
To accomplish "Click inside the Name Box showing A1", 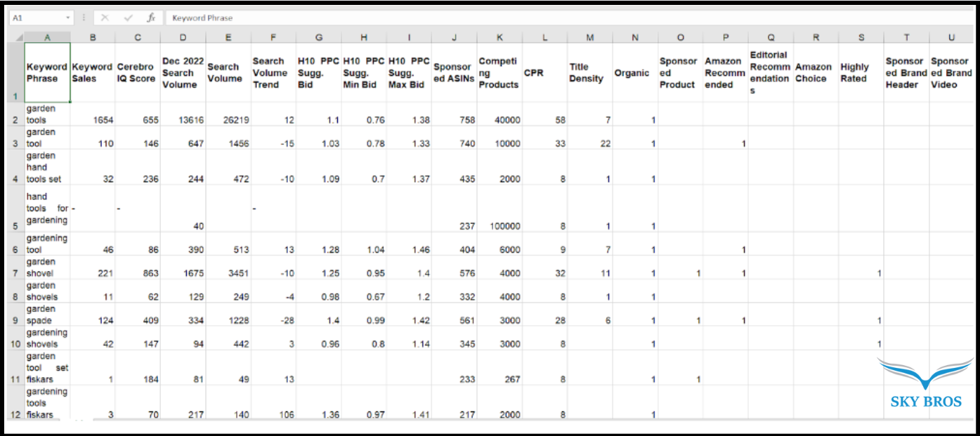I will tap(35, 18).
